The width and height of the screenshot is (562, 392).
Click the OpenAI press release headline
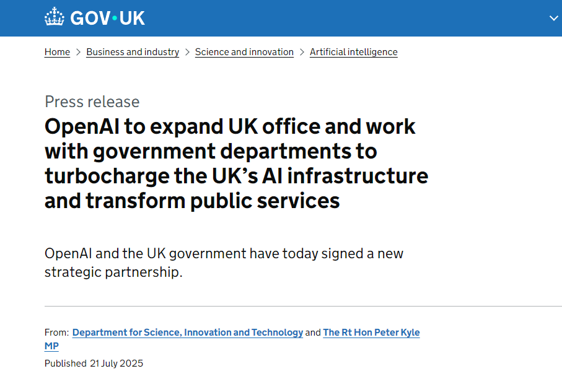(x=235, y=163)
